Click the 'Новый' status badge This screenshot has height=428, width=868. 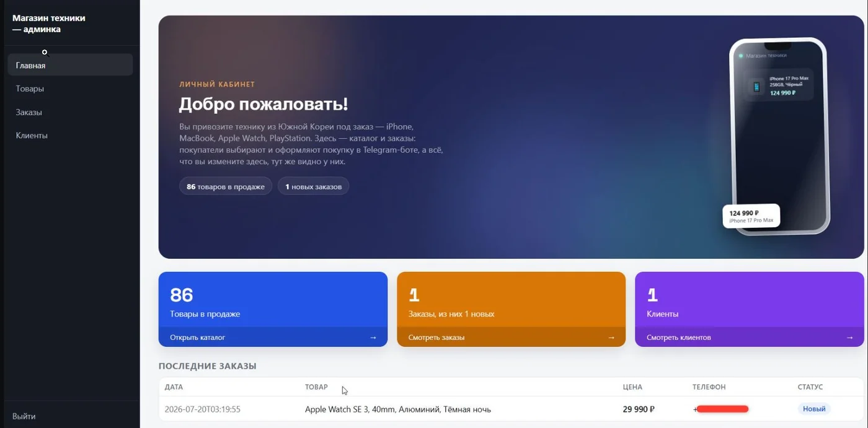pyautogui.click(x=814, y=409)
